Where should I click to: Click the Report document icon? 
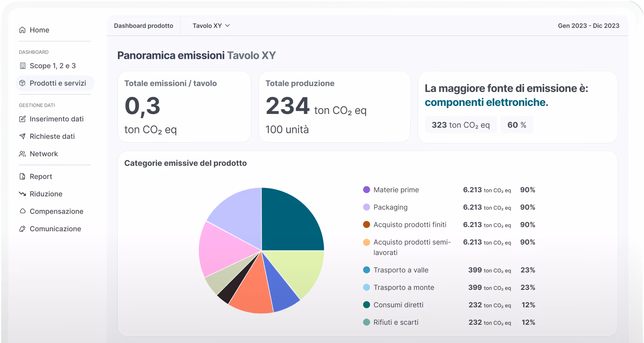(x=22, y=176)
